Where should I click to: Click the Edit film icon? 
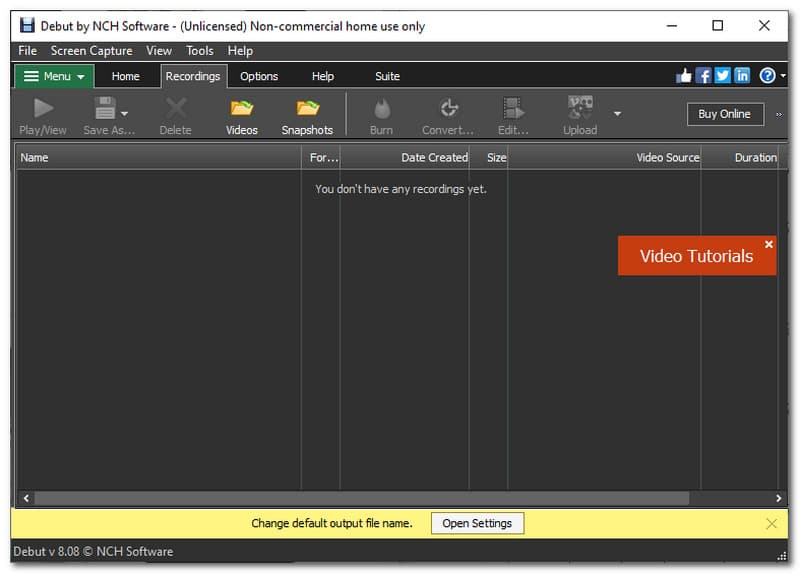[x=513, y=108]
